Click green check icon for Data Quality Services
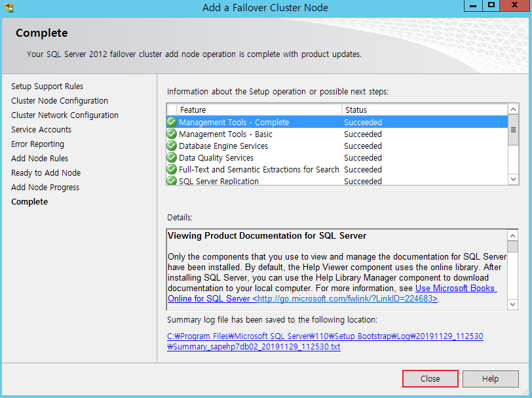The width and height of the screenshot is (532, 398). [x=172, y=157]
